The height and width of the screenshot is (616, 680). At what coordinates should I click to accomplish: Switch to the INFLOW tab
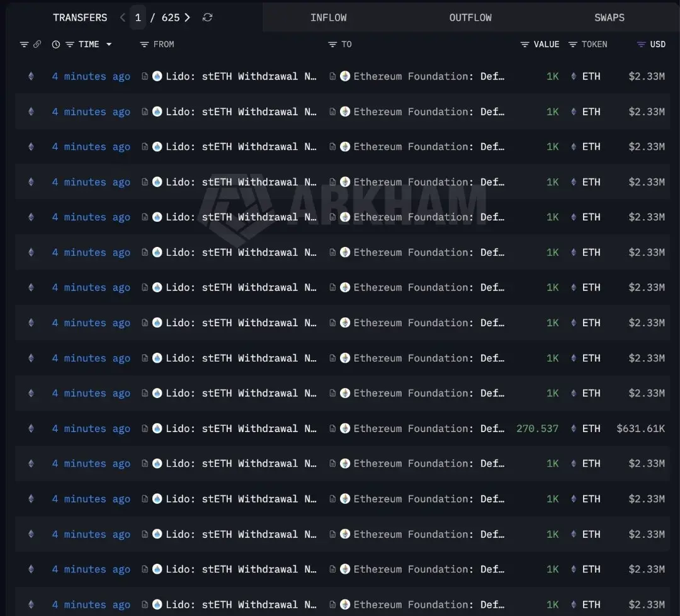328,18
